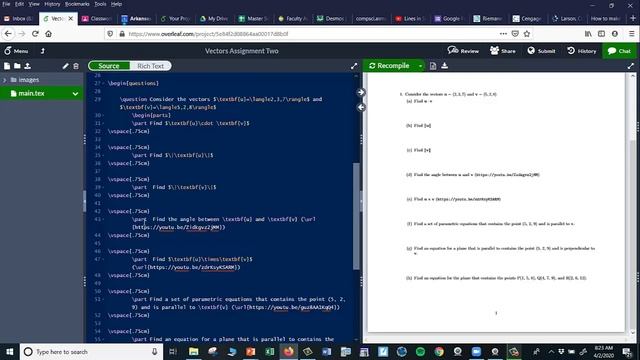Open the File menu in Firefox
Viewport: 640px width, 360px height.
point(6,4)
